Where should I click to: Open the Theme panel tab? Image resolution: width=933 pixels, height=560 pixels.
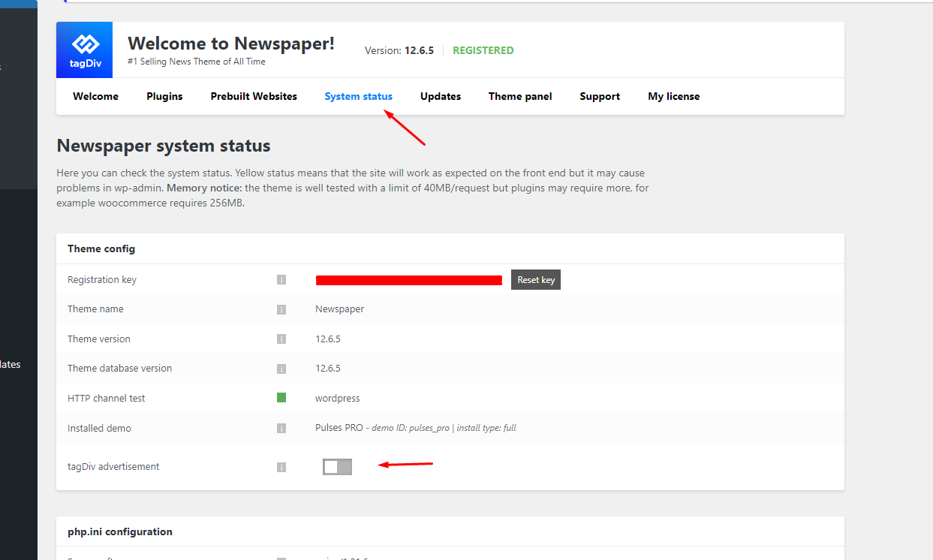click(520, 96)
